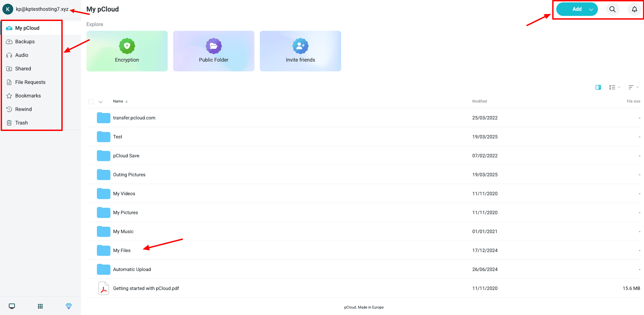Expand the sort options dropdown
Viewport: 644px width, 315px height.
tap(633, 87)
